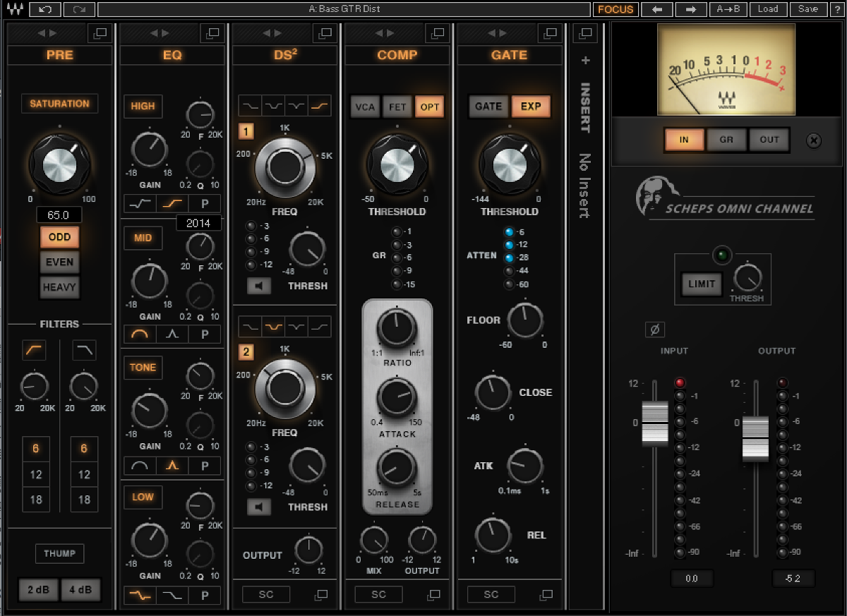Screen dimensions: 847x616
Task: Switch compressor to OPT type
Action: (429, 107)
